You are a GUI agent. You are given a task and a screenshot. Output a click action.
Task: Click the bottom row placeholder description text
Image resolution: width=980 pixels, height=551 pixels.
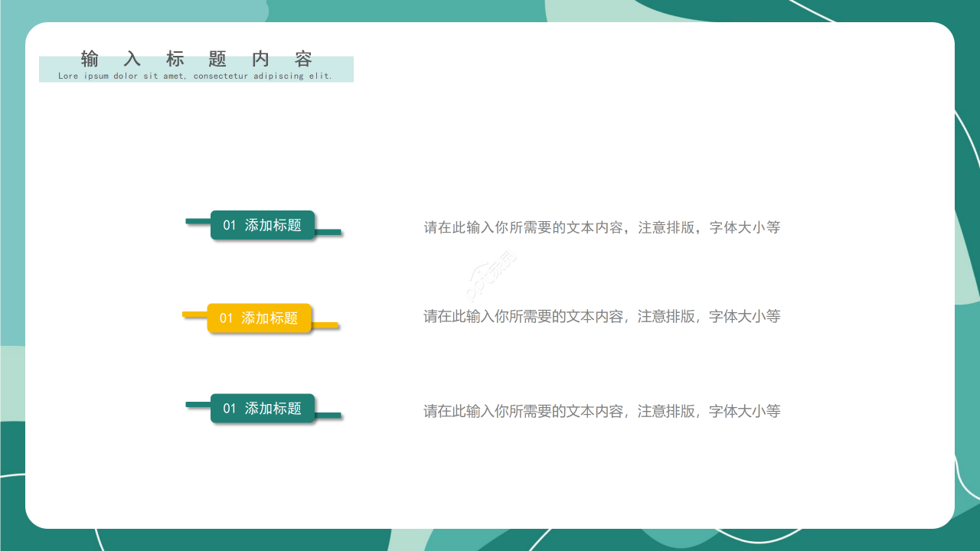(x=602, y=411)
